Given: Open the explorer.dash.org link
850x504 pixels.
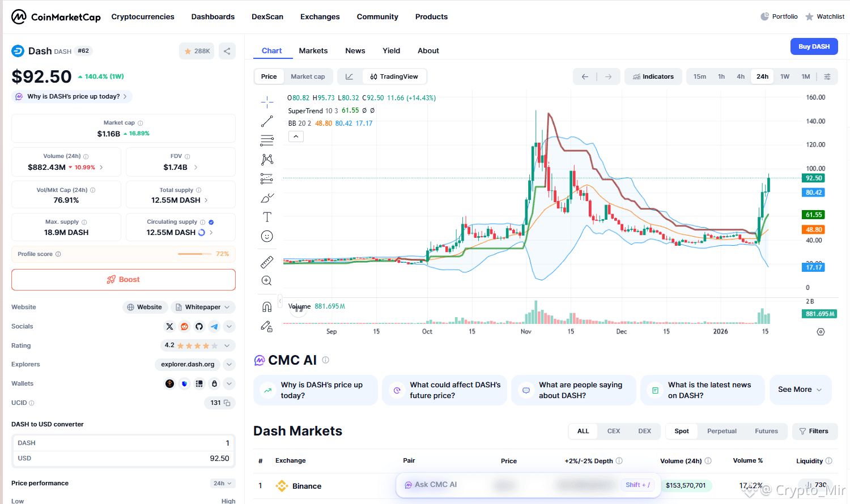Looking at the screenshot, I should [x=188, y=364].
